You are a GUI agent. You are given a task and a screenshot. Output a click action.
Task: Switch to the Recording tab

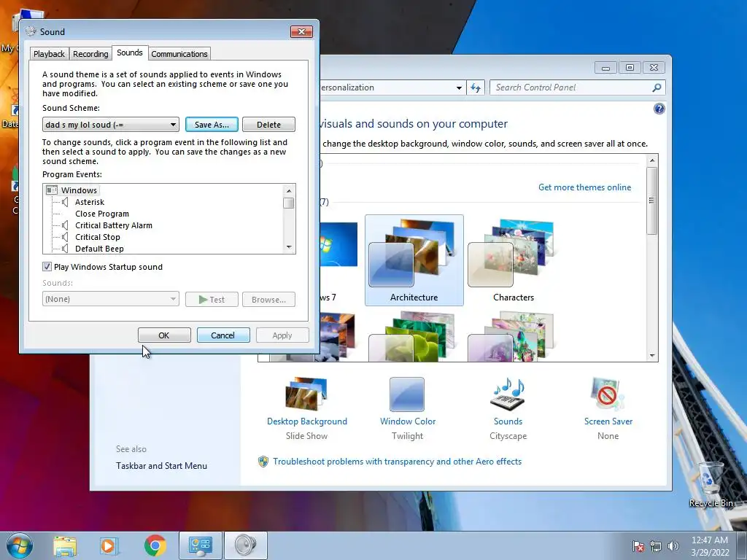(x=90, y=54)
